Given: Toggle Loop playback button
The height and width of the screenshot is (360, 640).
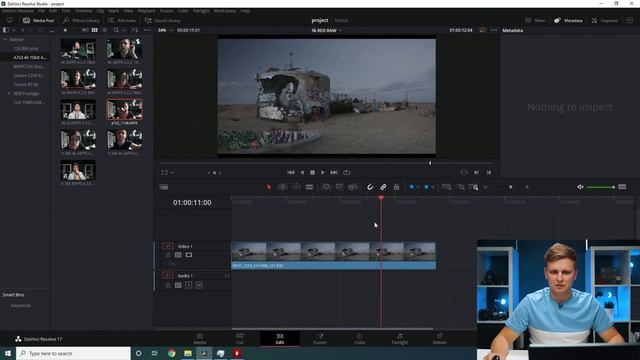Looking at the screenshot, I should tap(347, 173).
